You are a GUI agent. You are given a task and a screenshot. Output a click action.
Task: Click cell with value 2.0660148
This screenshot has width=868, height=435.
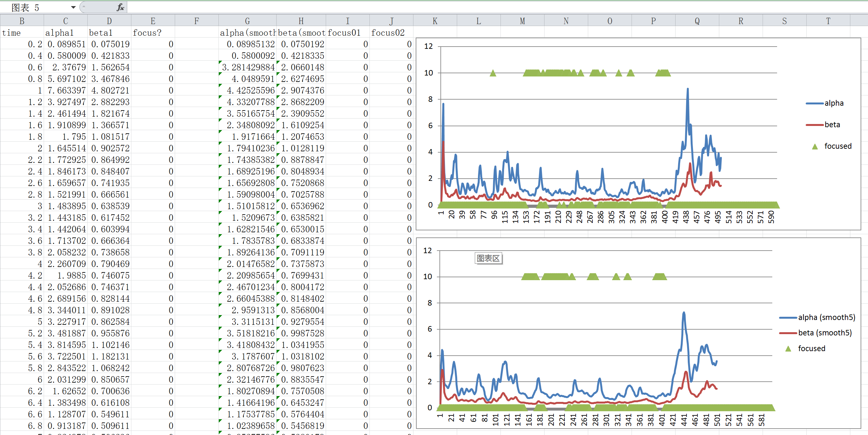[x=301, y=67]
